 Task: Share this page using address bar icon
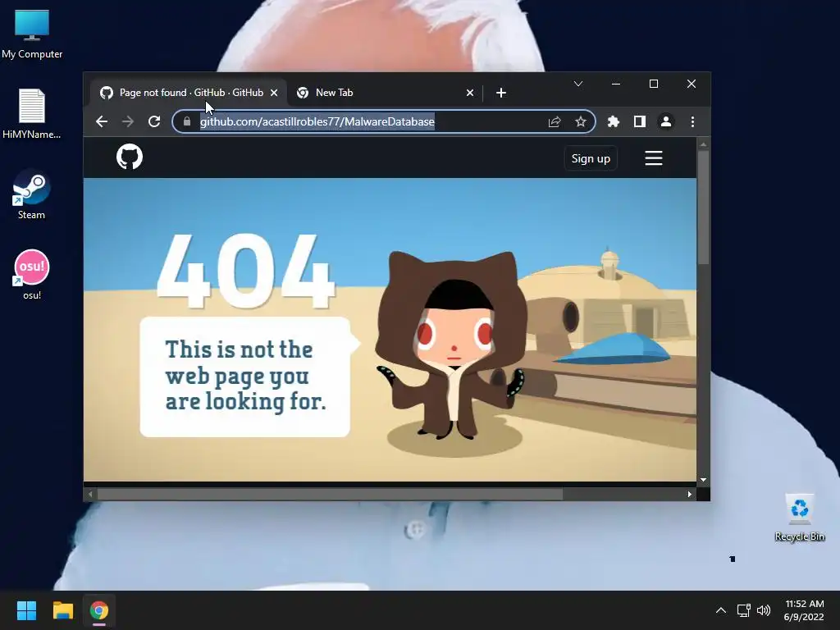pyautogui.click(x=555, y=121)
